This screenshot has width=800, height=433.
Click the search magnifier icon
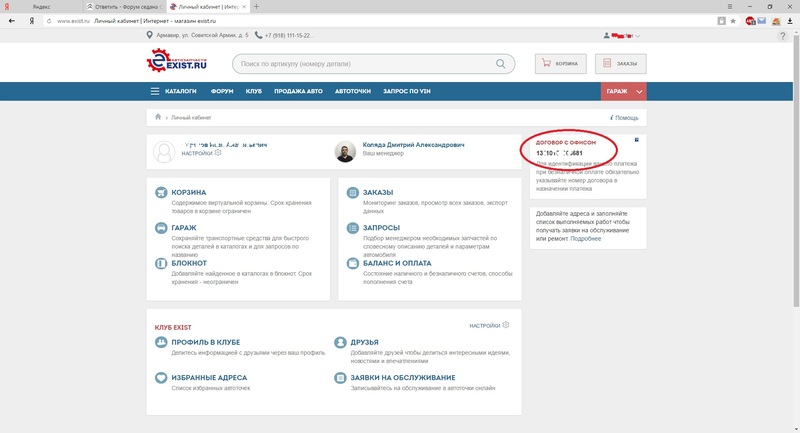[x=501, y=64]
